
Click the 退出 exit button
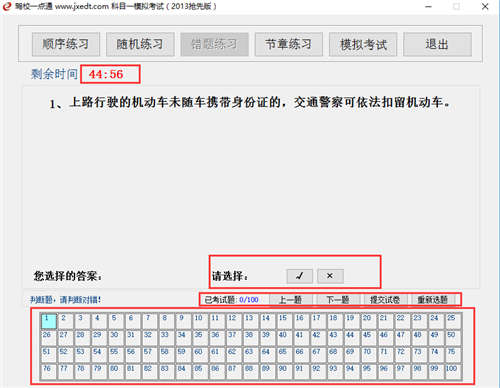click(x=437, y=44)
